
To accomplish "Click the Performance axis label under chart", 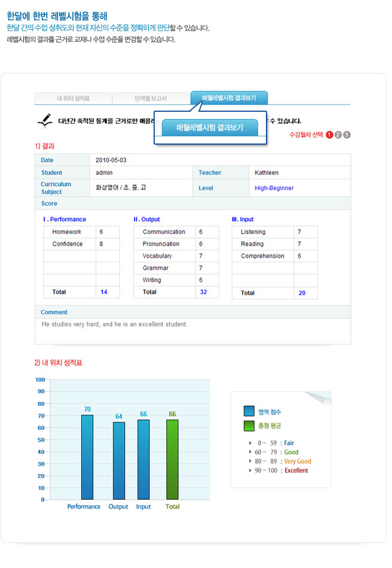I will [84, 506].
